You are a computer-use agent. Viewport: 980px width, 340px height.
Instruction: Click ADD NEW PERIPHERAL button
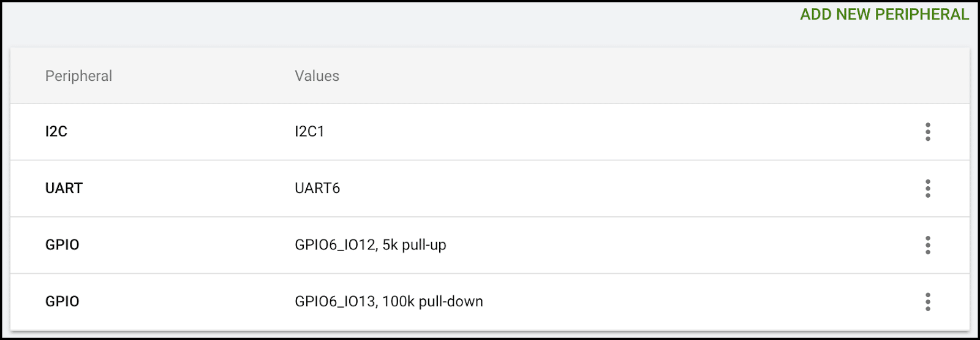pyautogui.click(x=884, y=14)
